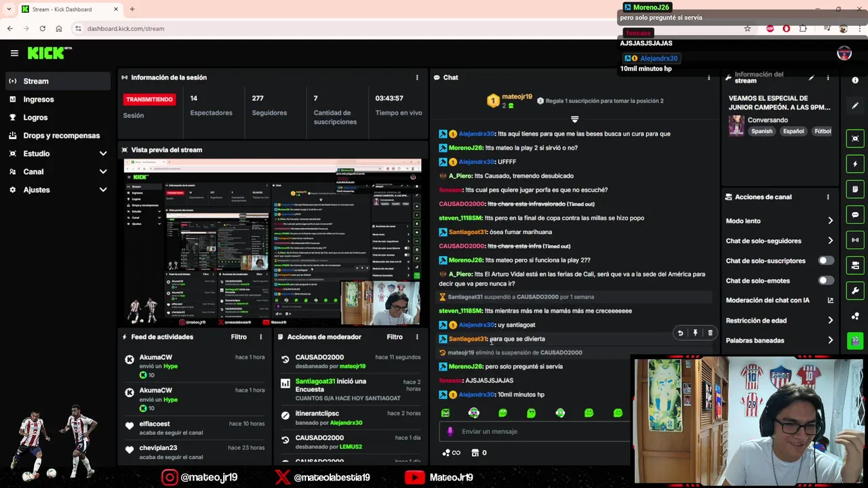Viewport: 868px width, 488px height.
Task: Click the undo icon on Santiagoat31 message
Action: pyautogui.click(x=680, y=333)
